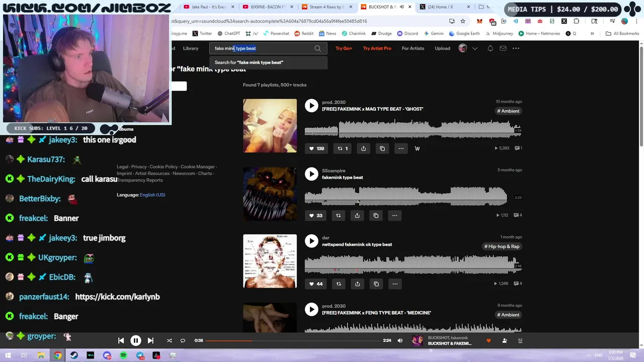Open SoundCloud messages envelope
Image resolution: width=644 pixels, height=362 pixels.
pos(503,48)
